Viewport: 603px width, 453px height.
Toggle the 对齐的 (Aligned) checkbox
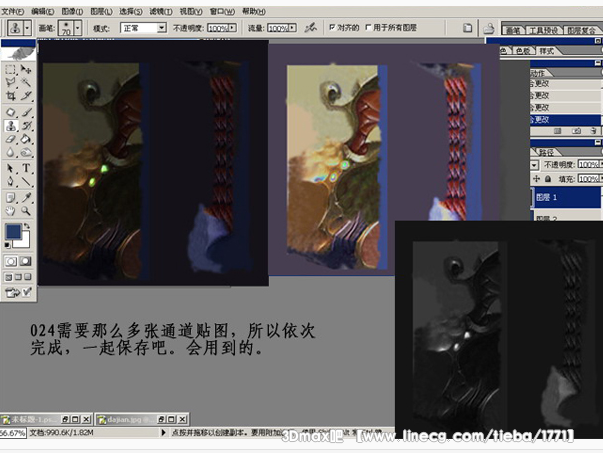(332, 27)
